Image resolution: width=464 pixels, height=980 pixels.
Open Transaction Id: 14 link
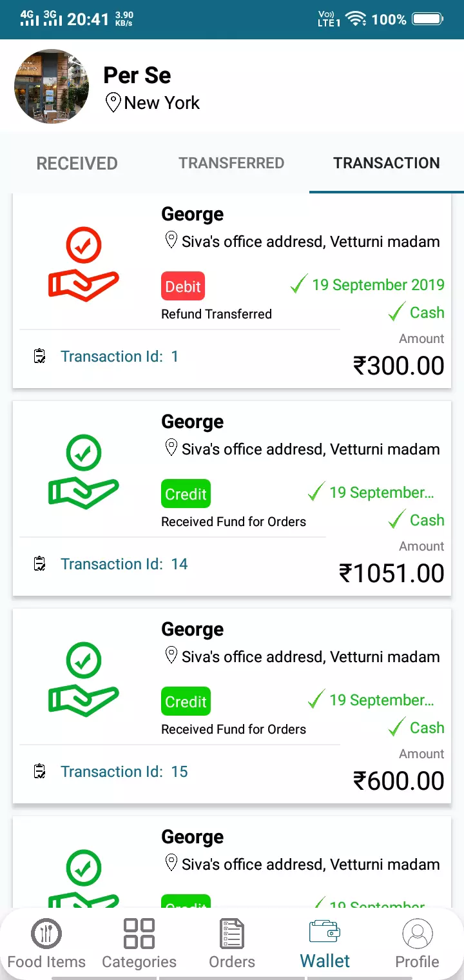pos(124,564)
